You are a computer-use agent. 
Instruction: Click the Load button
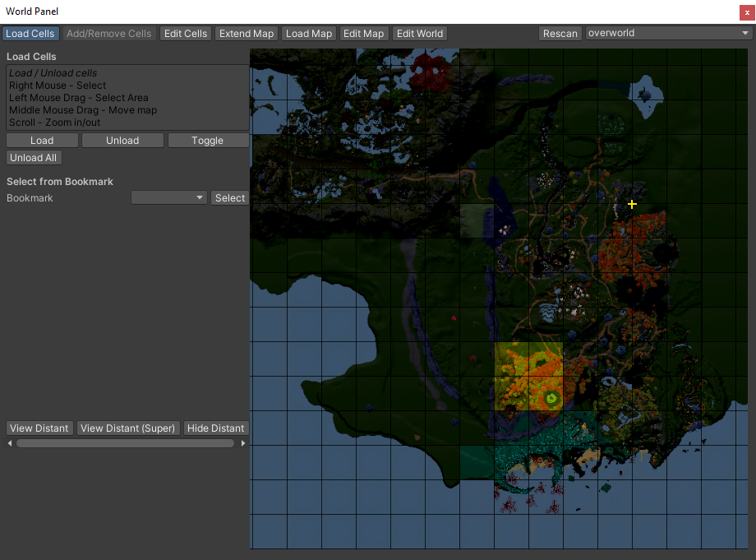[42, 141]
